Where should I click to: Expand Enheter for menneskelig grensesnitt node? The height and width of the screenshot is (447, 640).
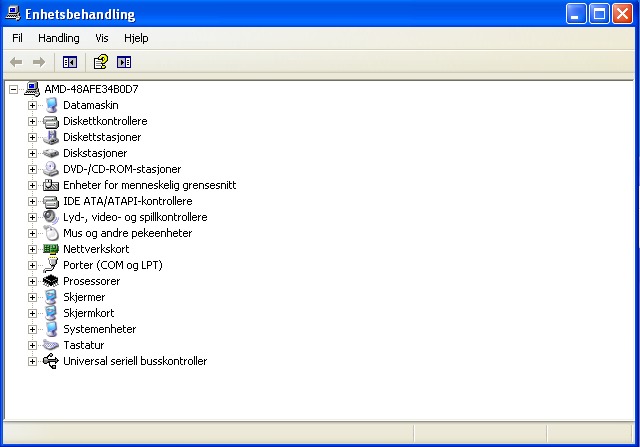[32, 185]
